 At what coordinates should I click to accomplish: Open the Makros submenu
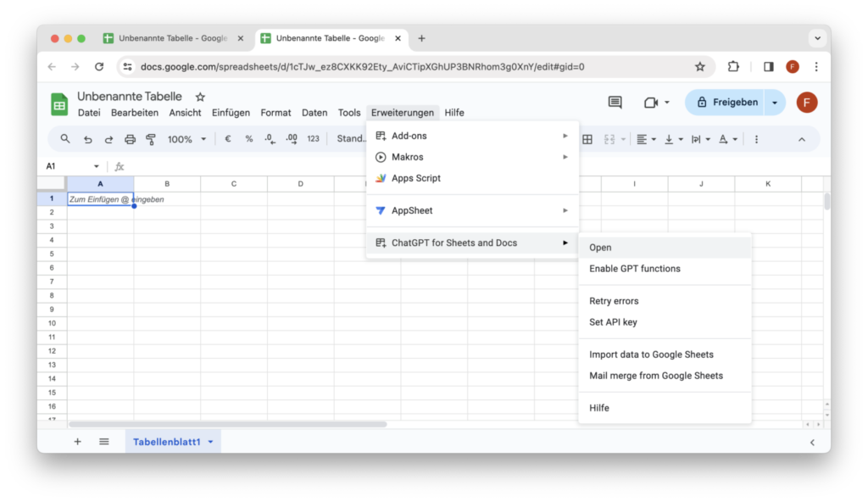(472, 158)
